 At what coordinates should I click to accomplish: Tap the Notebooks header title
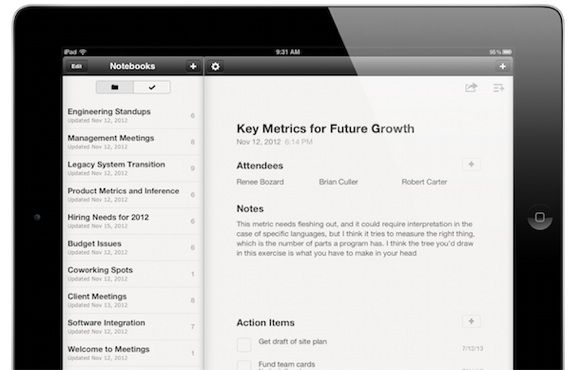[x=132, y=66]
